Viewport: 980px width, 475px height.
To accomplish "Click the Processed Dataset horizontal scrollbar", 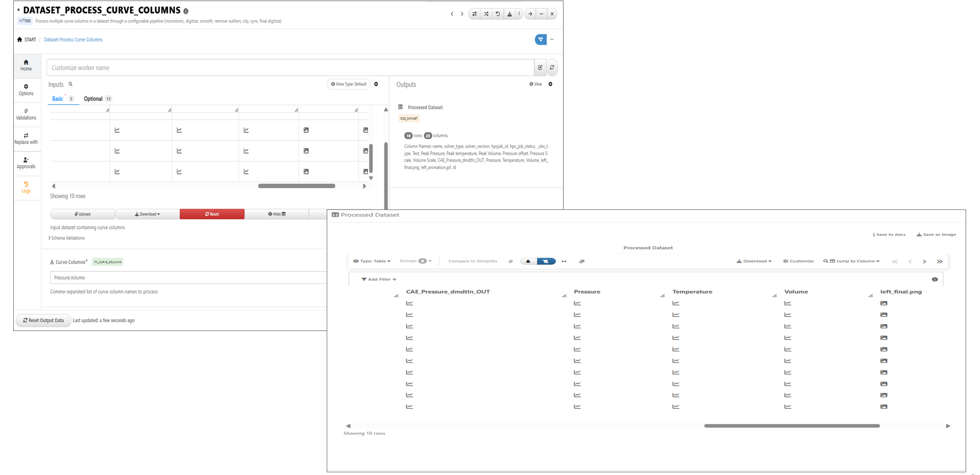I will click(791, 426).
